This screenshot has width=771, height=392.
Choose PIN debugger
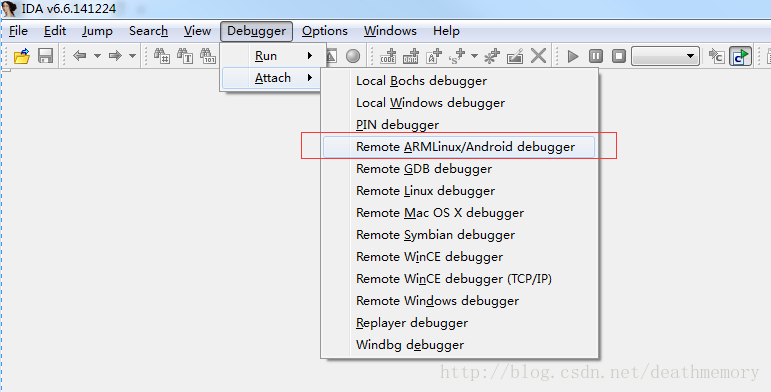(459, 125)
